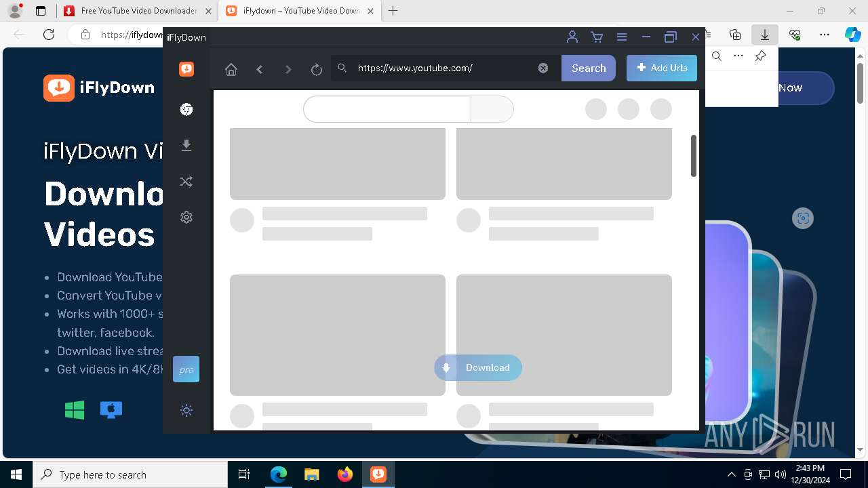This screenshot has height=488, width=868.
Task: Click the iFlyDown website logo
Action: click(99, 87)
